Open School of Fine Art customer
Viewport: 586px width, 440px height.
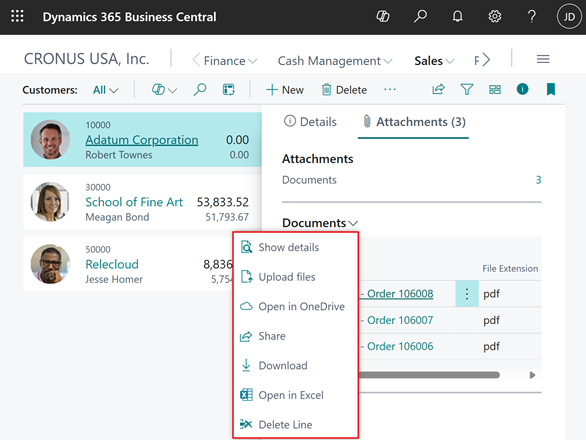point(134,202)
